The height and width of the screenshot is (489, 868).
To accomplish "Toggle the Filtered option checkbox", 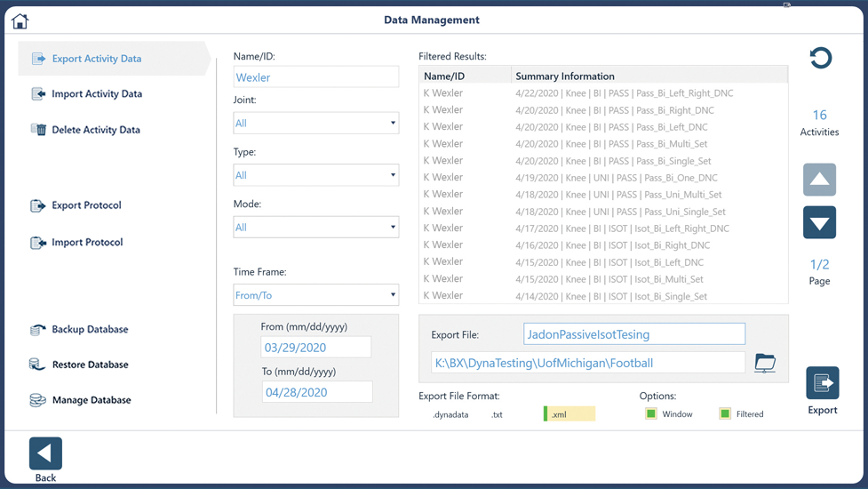I will [725, 413].
